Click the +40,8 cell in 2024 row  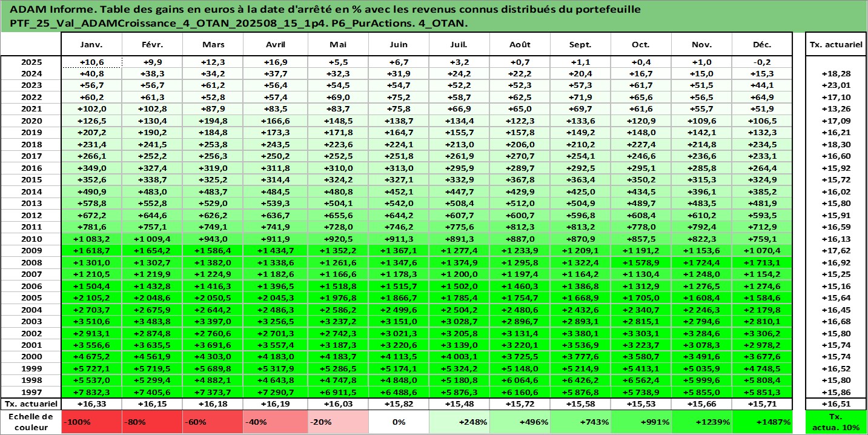coord(92,73)
